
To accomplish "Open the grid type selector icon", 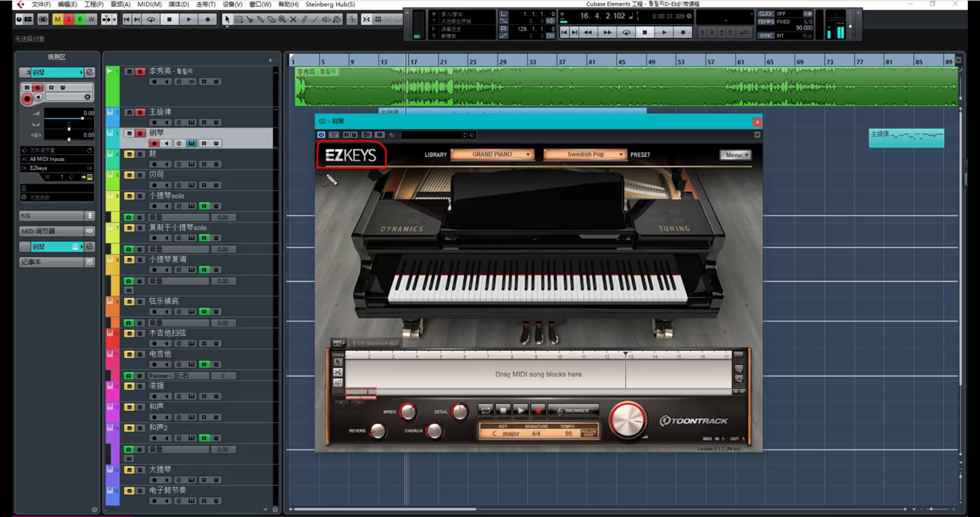I will point(378,19).
